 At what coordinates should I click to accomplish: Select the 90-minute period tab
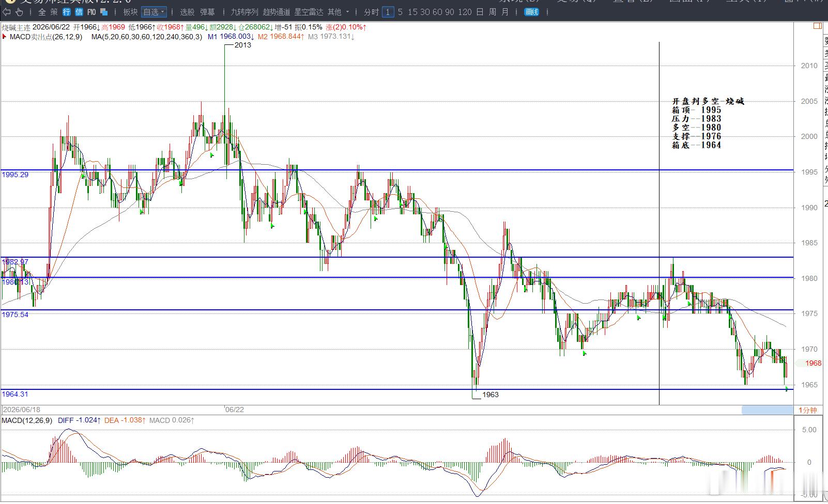click(450, 12)
